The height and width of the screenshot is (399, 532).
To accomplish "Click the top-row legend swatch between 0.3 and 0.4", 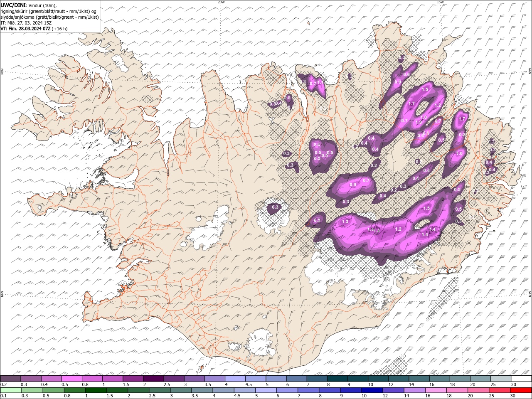I will pyautogui.click(x=31, y=379).
